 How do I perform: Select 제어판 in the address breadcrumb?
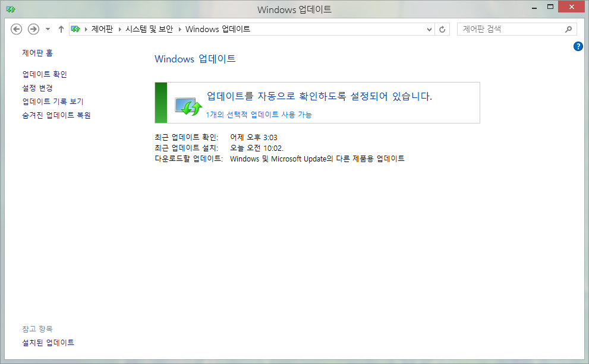click(102, 29)
